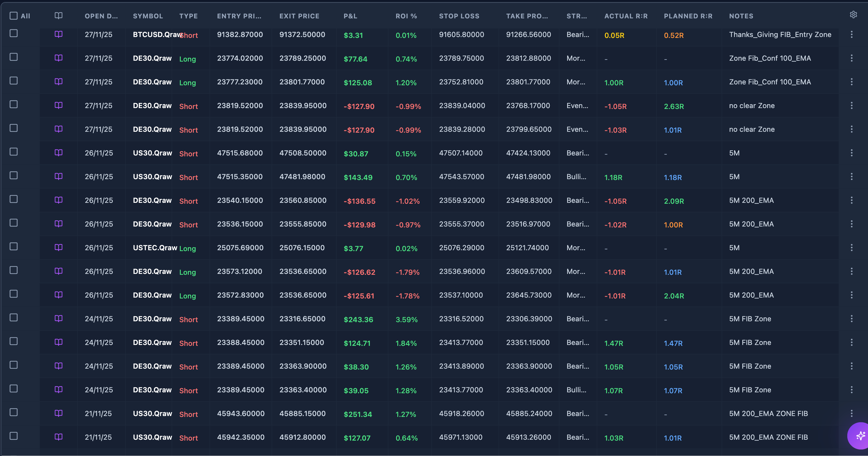Click Thanks_Giving FIB_Entry Zone note cell
Image resolution: width=868 pixels, height=456 pixels.
(x=780, y=34)
